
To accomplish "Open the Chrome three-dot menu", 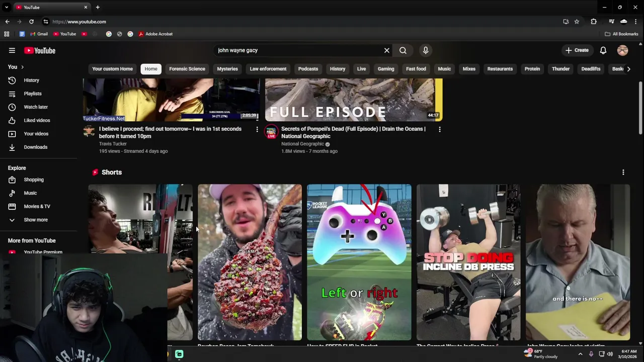I will (x=636, y=22).
